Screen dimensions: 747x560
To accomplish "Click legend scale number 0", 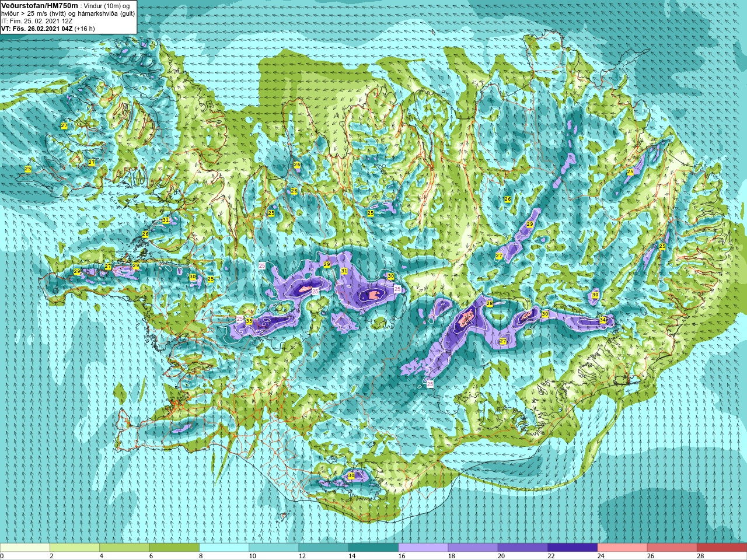I will point(3,556).
